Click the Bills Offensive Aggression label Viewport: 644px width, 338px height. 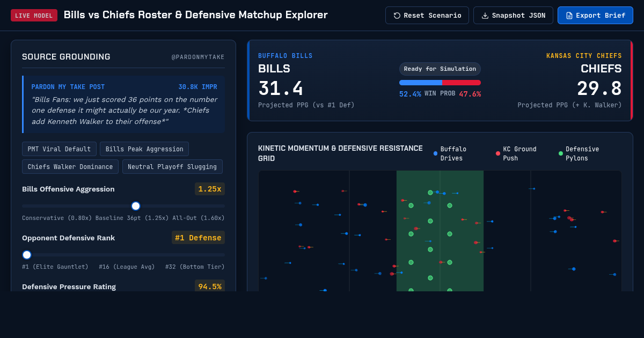coord(68,189)
